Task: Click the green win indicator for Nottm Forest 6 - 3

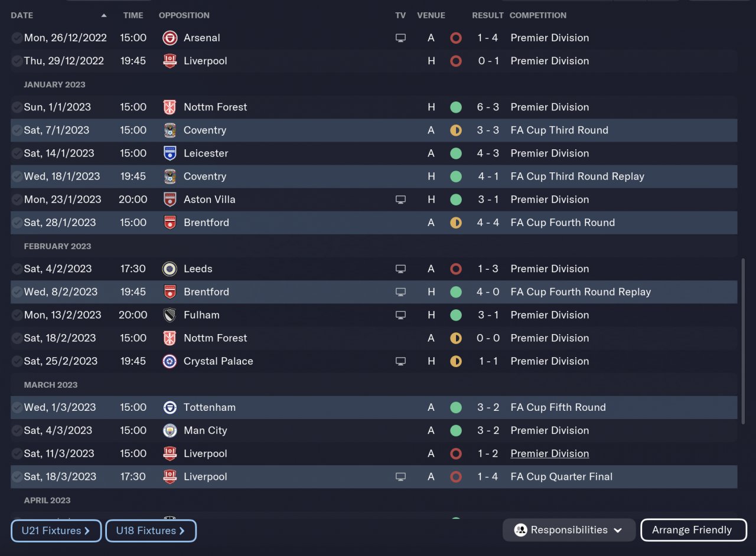Action: (x=455, y=107)
